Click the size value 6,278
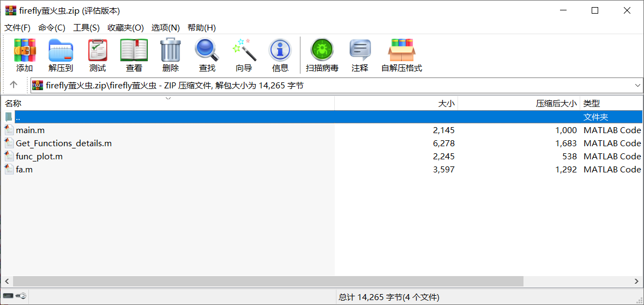Screen dimensions: 644x305 point(443,143)
